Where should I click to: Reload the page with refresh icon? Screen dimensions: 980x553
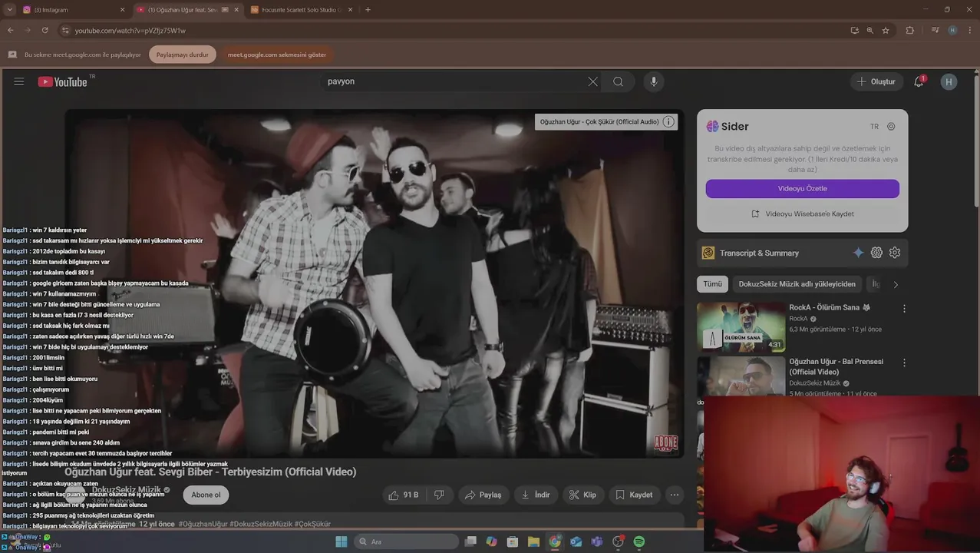click(45, 31)
